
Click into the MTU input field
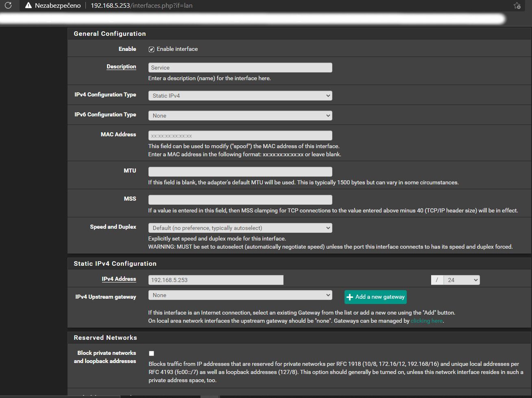[x=240, y=172]
